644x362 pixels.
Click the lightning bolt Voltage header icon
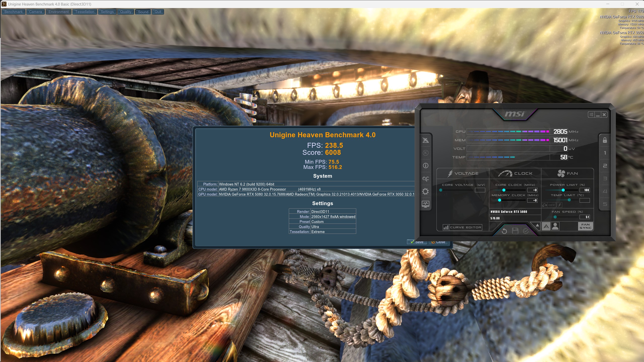[x=450, y=173]
